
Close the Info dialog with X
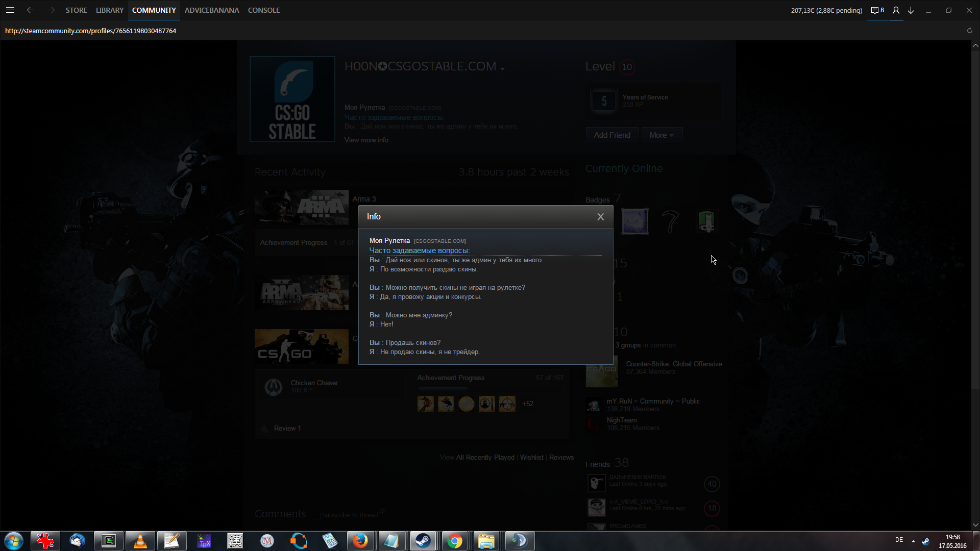(x=600, y=217)
